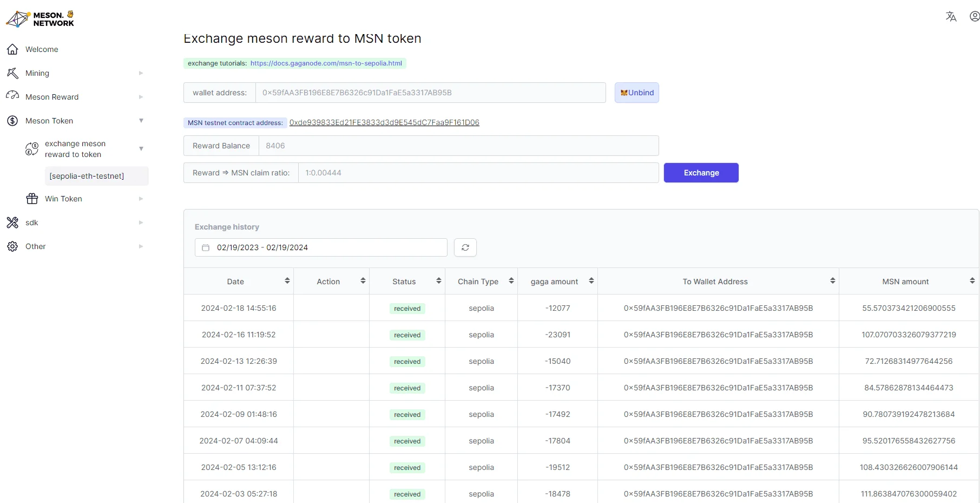Open the language translation icon
This screenshot has height=503, width=980.
click(x=951, y=17)
